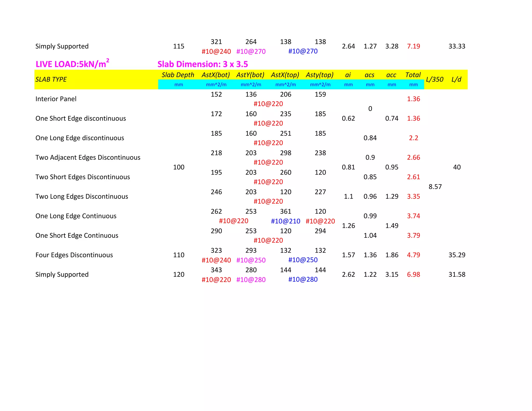The height and width of the screenshot is (411, 532).
Task: Select the Four Edges Discontinuous row label
Action: point(74,255)
